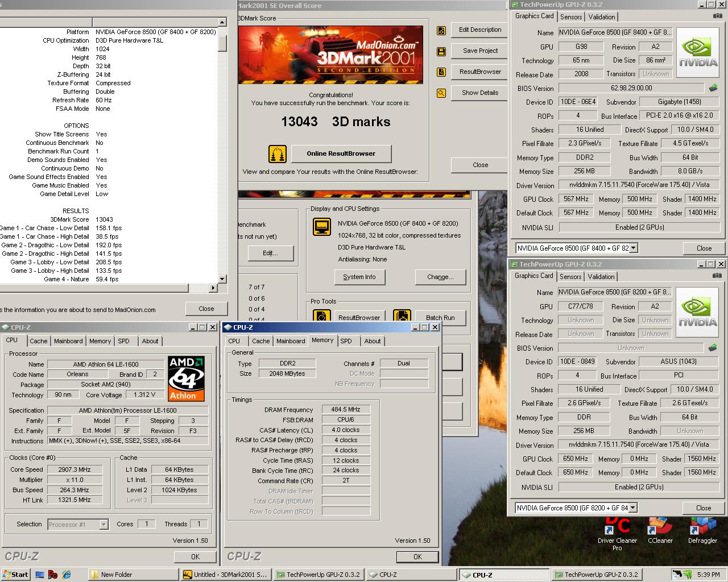This screenshot has width=728, height=582.
Task: Open About tab in left CPU-Z window
Action: tap(150, 341)
